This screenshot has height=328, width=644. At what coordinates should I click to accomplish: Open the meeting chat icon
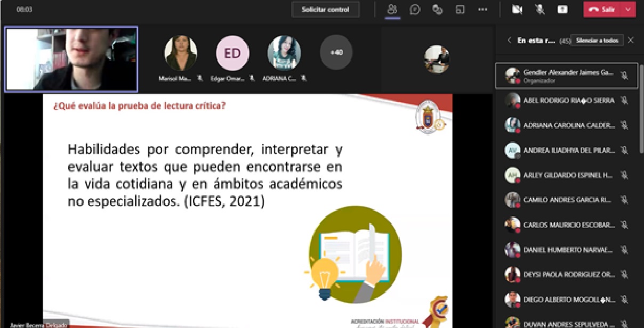click(x=415, y=9)
